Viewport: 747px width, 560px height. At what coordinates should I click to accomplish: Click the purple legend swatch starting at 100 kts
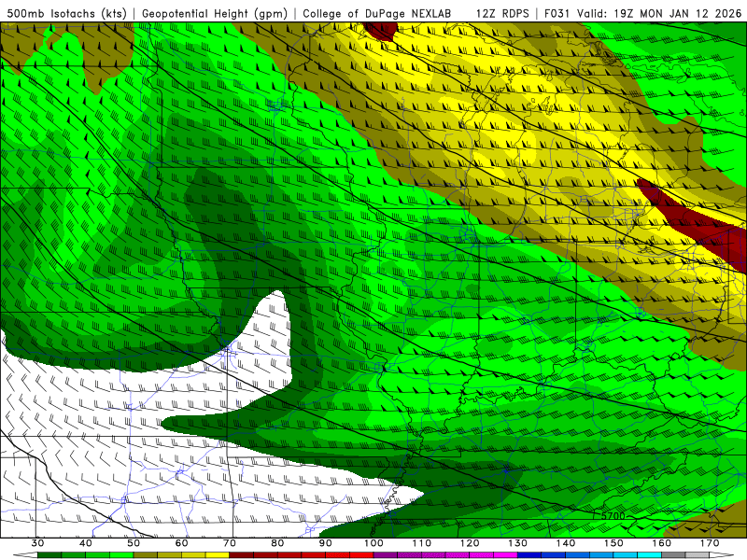[x=386, y=555]
